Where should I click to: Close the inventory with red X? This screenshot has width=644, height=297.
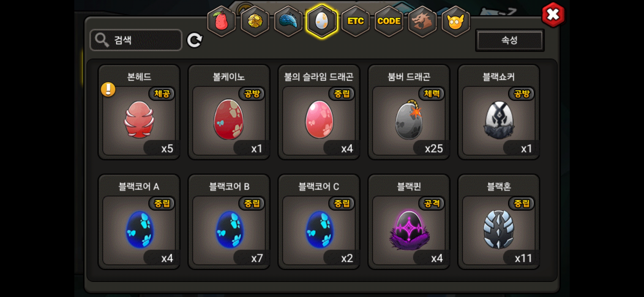(x=553, y=15)
